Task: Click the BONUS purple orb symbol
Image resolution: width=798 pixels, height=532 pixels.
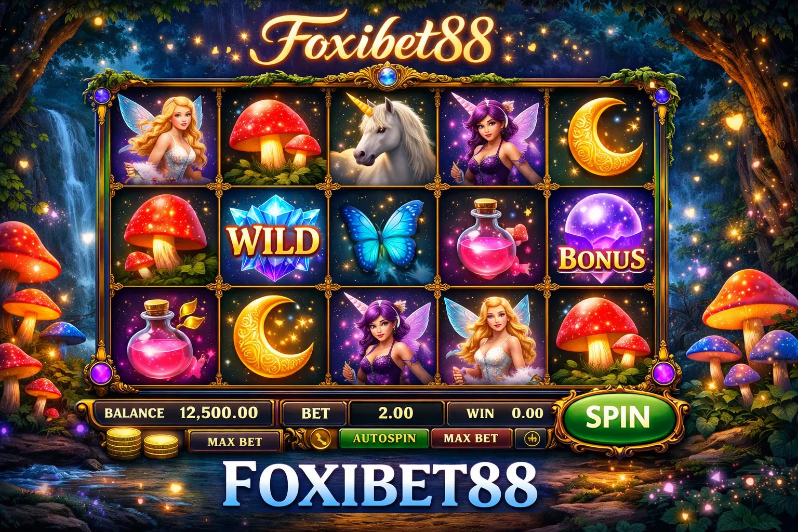Action: 602,238
